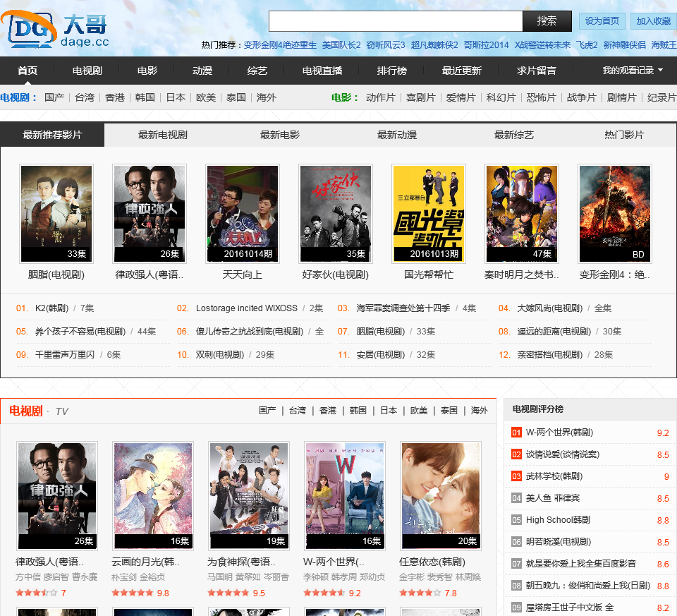Click the 设为首页 button

click(602, 21)
